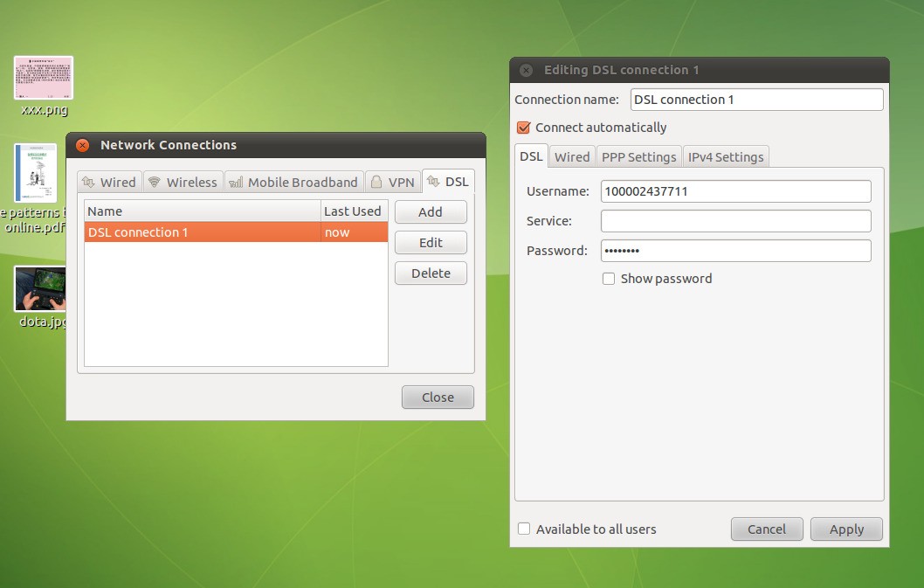The image size is (924, 588).
Task: Click the Service input field
Action: click(x=735, y=221)
